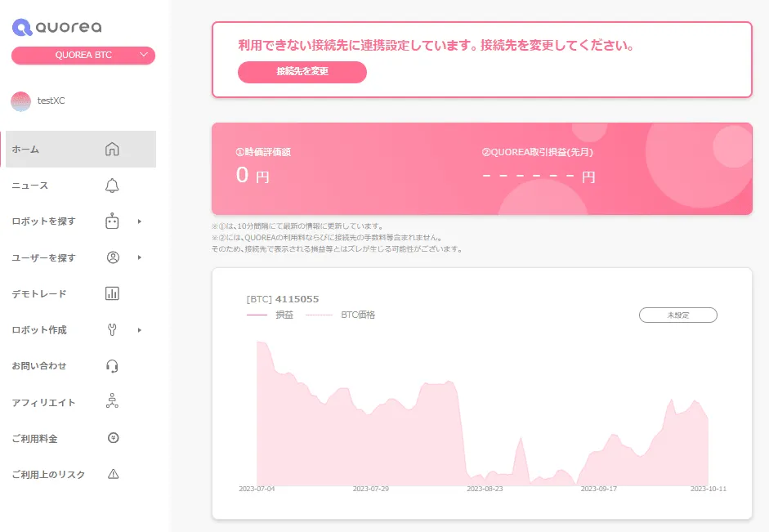
Task: Click the home icon in sidebar
Action: pyautogui.click(x=113, y=150)
